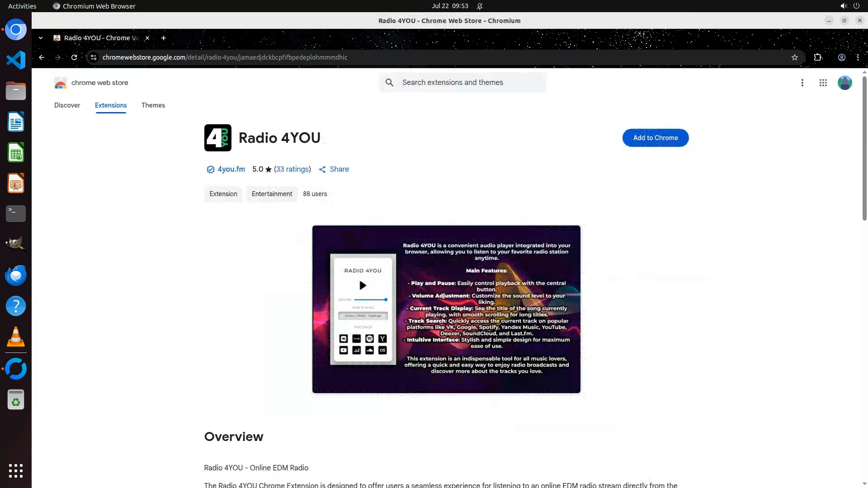This screenshot has height=488, width=868.
Task: Open Chromium browser menu
Action: point(858,57)
